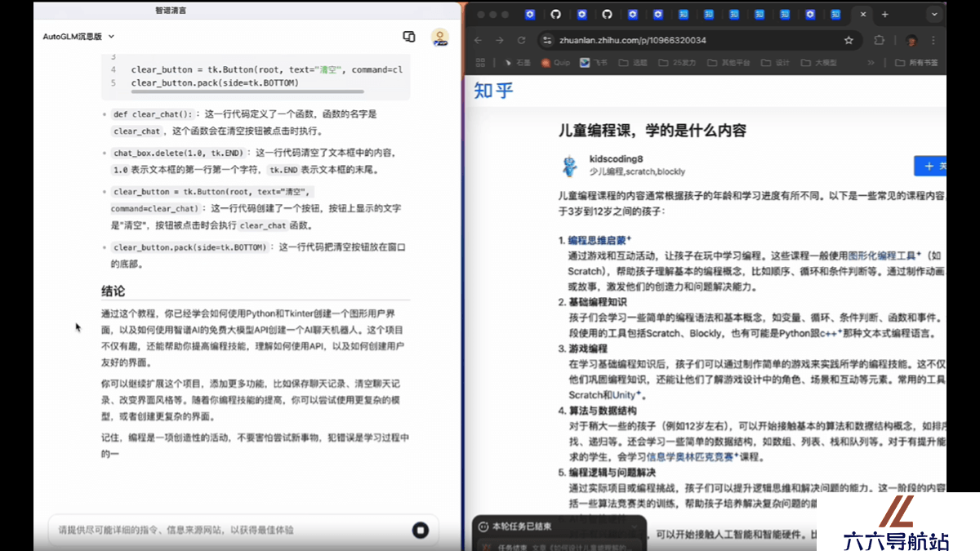Open the AutoGLM沉思版 model dropdown
980x551 pixels.
coord(78,37)
